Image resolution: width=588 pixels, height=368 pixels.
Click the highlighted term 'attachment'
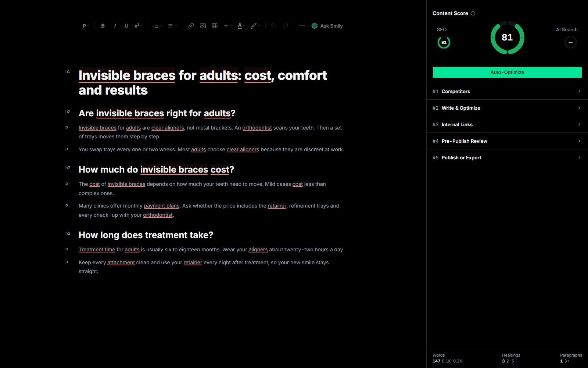tap(121, 262)
